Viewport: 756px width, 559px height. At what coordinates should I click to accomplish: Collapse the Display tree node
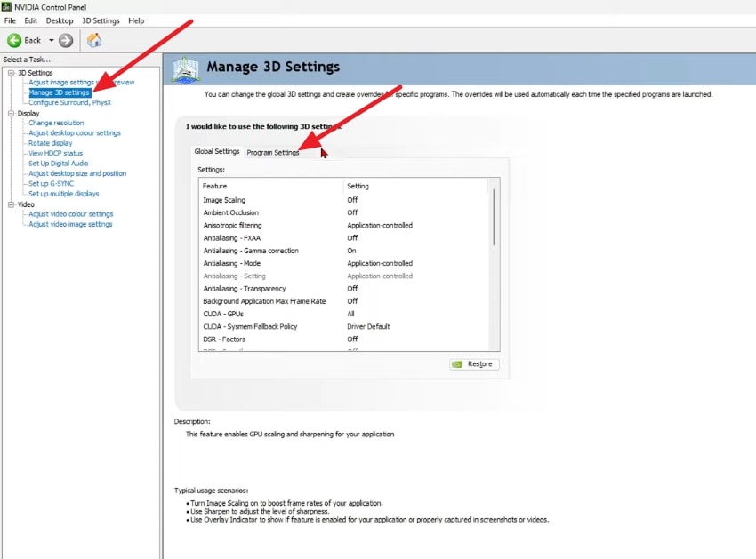(x=11, y=113)
